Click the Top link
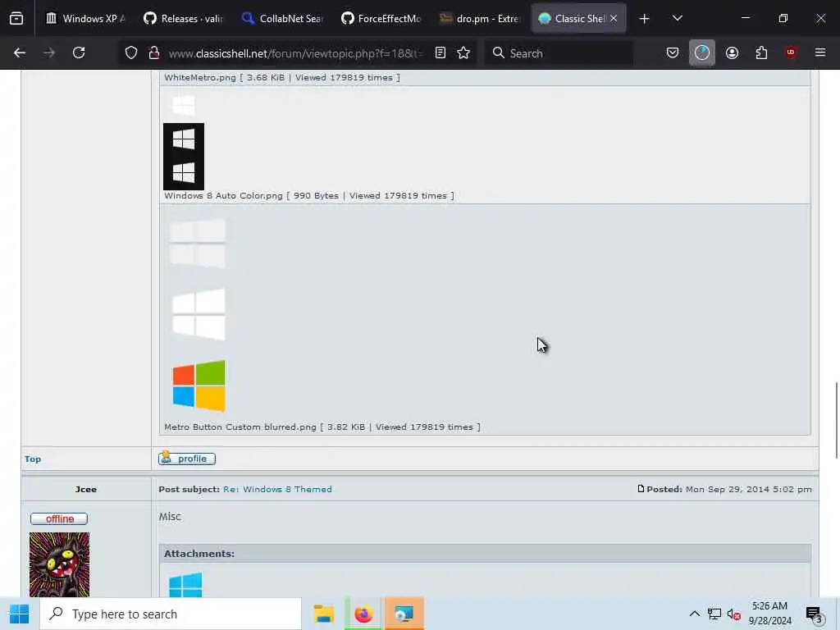840x630 pixels. click(33, 459)
